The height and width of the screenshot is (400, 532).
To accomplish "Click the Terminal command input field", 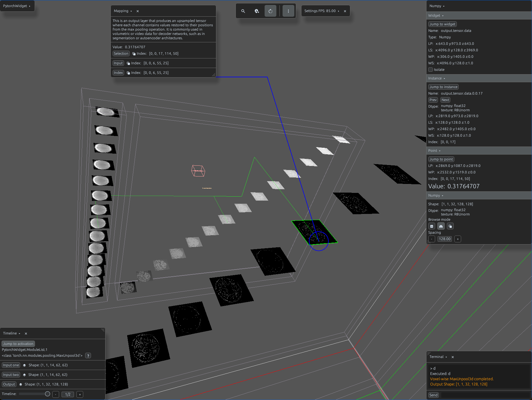I will (x=485, y=395).
